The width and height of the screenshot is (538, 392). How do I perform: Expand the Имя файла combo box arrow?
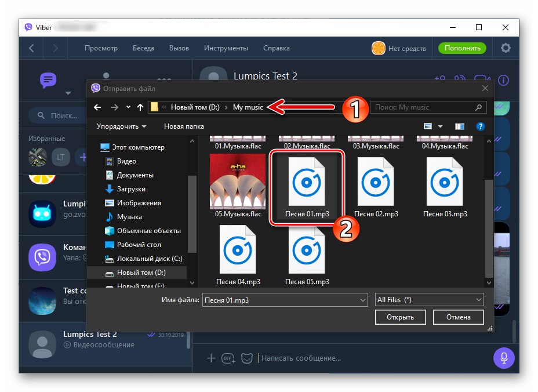(362, 300)
